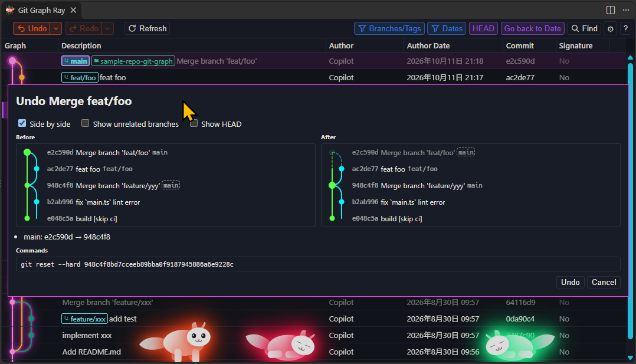
Task: Select the 'Add README.md' commit row
Action: [313, 352]
